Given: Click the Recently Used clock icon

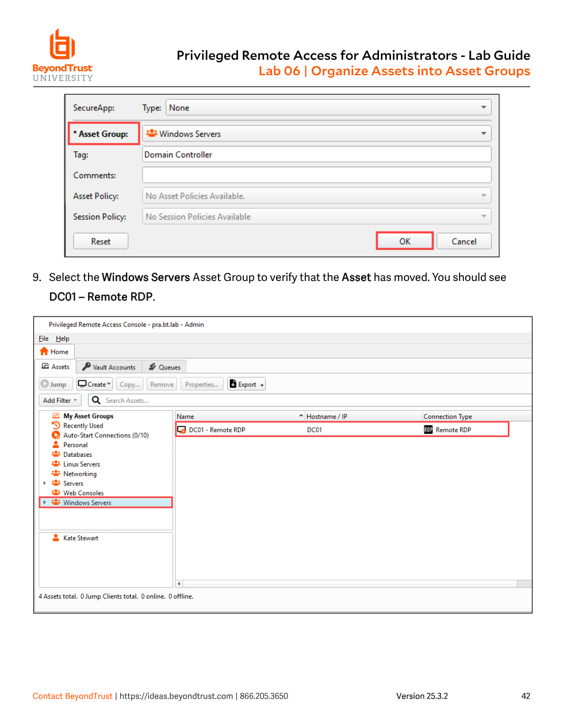Looking at the screenshot, I should click(x=56, y=425).
